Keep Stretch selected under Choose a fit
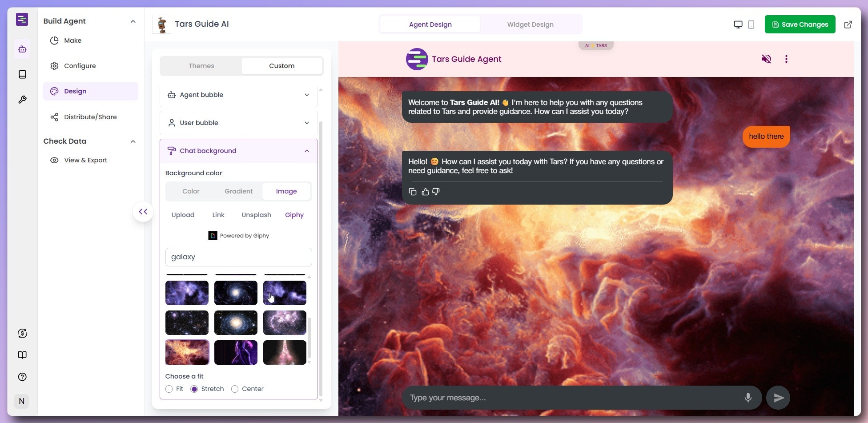868x423 pixels. click(x=194, y=389)
